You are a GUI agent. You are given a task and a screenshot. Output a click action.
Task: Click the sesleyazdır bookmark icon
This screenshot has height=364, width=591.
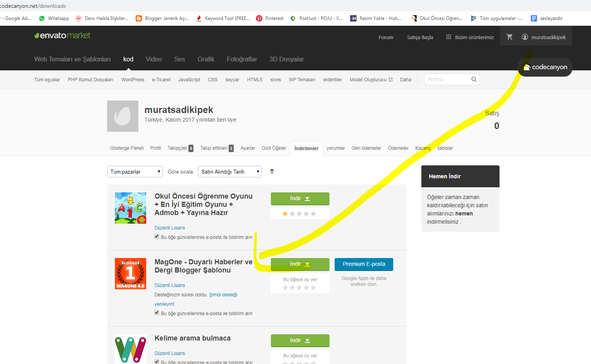(x=534, y=18)
